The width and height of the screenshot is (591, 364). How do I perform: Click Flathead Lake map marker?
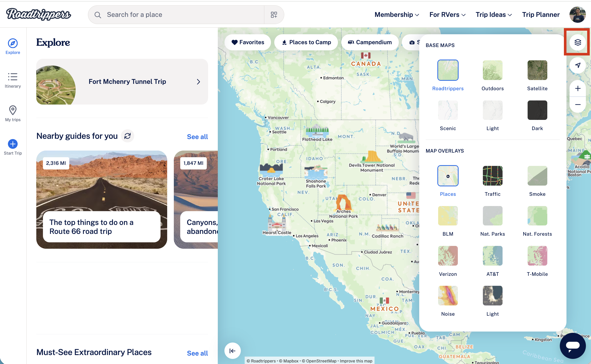317,133
